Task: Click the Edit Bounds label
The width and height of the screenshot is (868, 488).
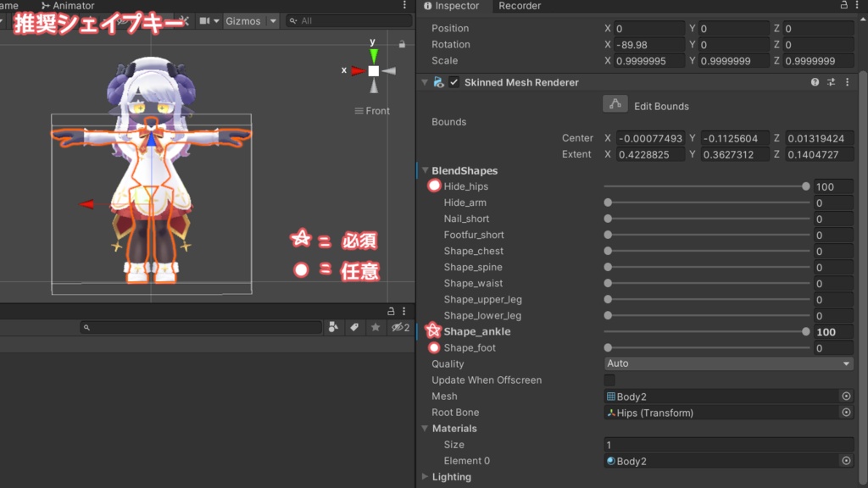Action: point(661,106)
